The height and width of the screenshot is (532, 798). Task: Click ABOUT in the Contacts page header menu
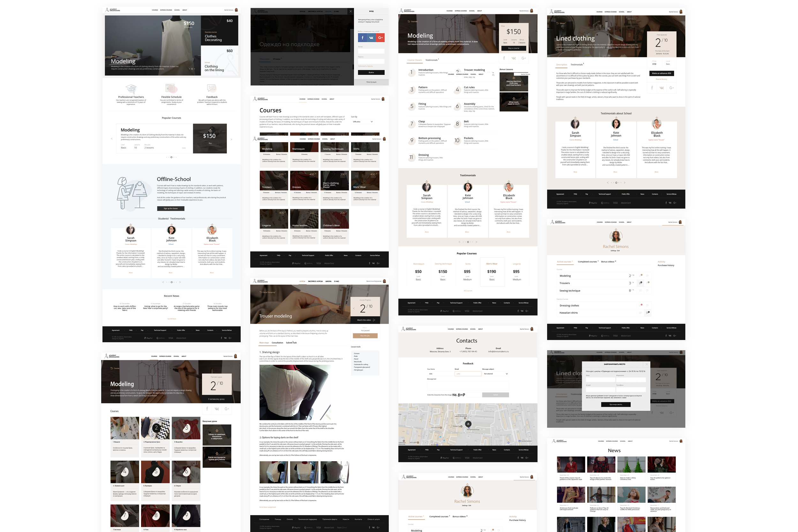[x=480, y=329]
